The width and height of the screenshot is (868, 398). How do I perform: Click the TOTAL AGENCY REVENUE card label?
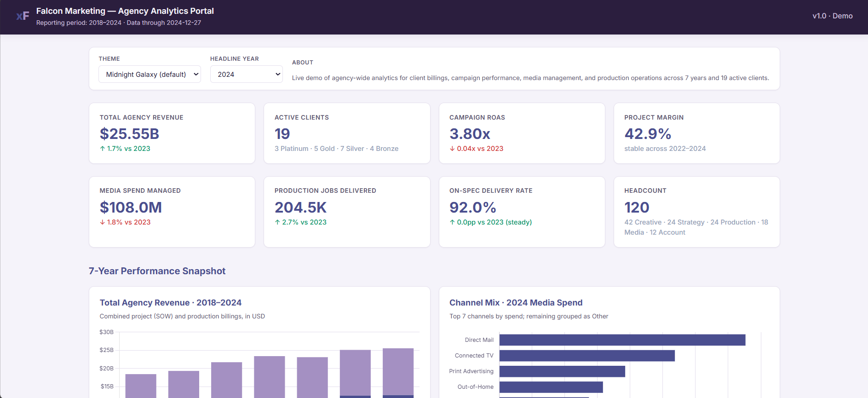click(x=142, y=117)
